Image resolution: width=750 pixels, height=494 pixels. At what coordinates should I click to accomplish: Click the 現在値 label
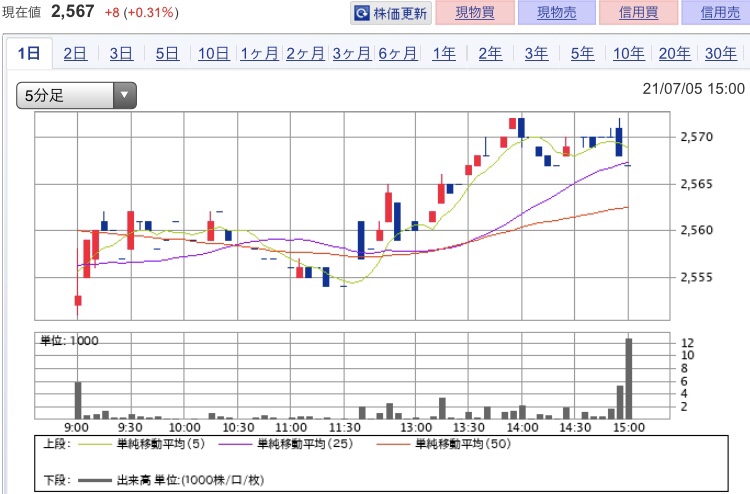pyautogui.click(x=22, y=12)
